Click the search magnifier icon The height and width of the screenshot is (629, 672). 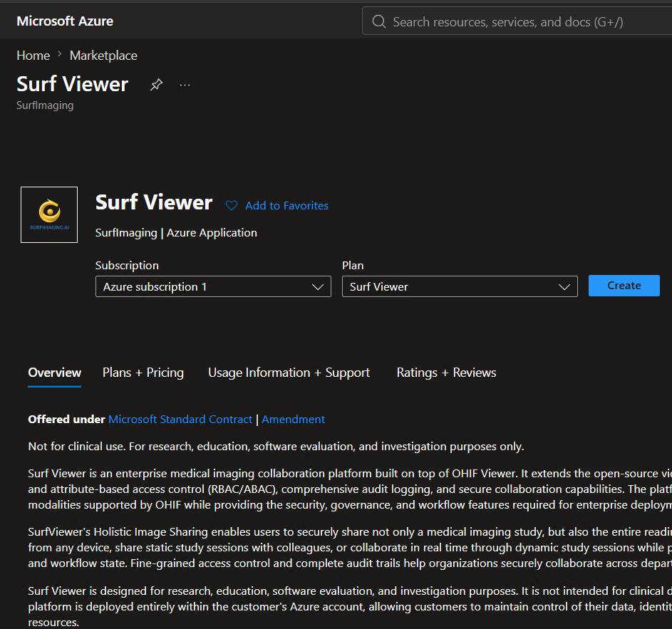[379, 21]
